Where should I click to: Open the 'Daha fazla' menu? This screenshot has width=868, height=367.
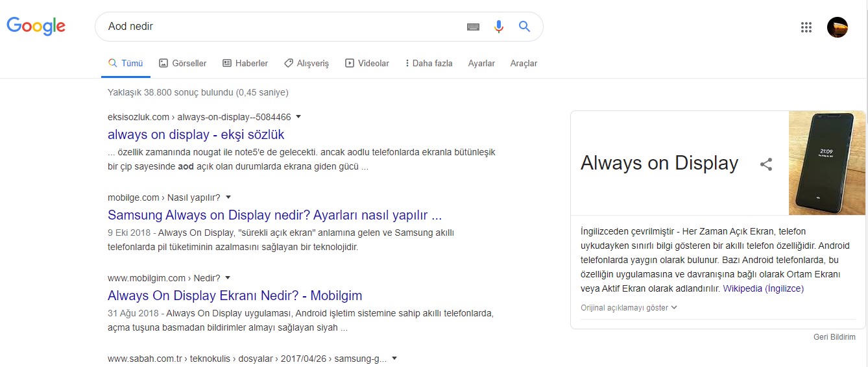click(428, 63)
